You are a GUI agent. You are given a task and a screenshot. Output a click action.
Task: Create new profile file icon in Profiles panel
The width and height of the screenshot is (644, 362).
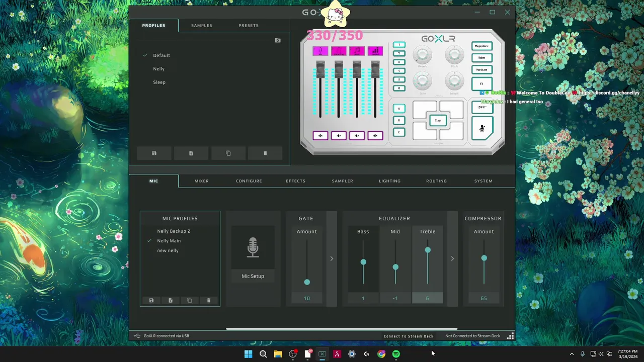coord(191,153)
